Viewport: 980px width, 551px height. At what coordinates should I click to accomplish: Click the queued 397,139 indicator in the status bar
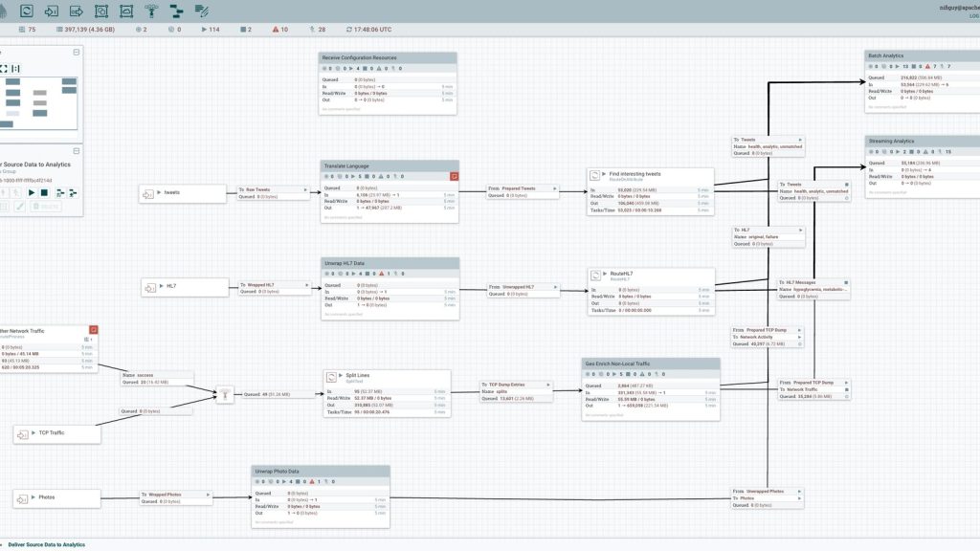pos(85,30)
